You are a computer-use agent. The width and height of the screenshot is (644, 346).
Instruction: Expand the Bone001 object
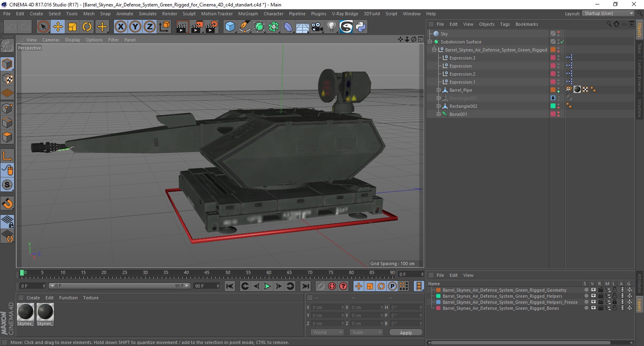439,114
